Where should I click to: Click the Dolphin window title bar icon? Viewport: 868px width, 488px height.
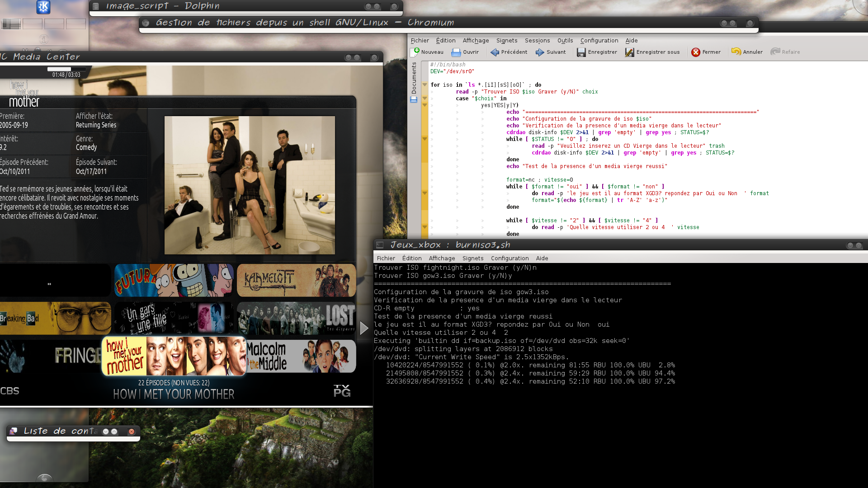coord(96,6)
